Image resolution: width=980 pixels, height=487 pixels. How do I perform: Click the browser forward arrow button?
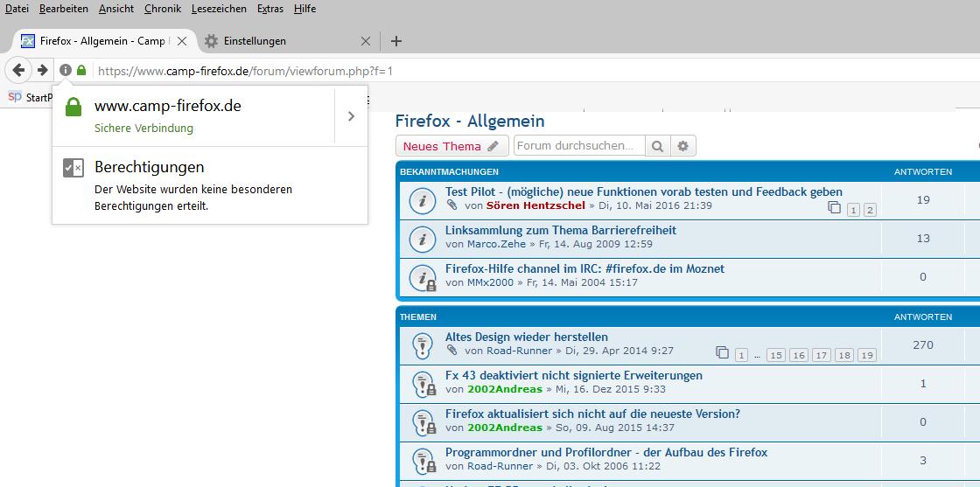point(43,71)
